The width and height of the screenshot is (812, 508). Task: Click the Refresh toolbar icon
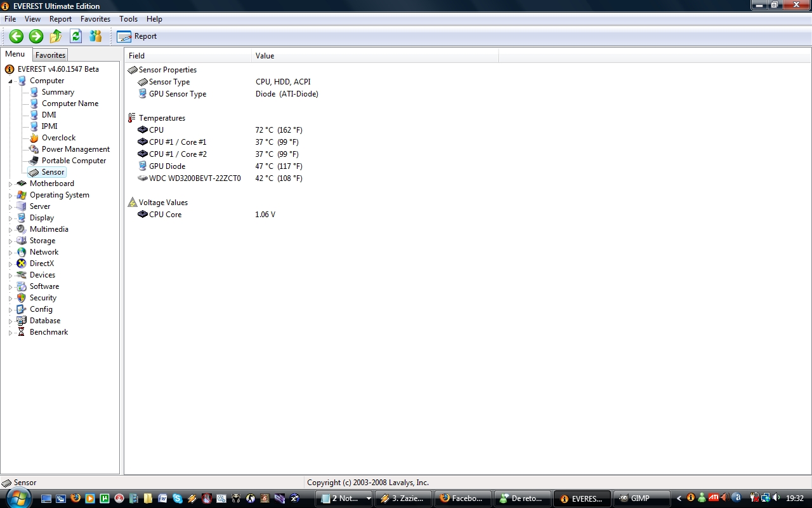pyautogui.click(x=76, y=36)
